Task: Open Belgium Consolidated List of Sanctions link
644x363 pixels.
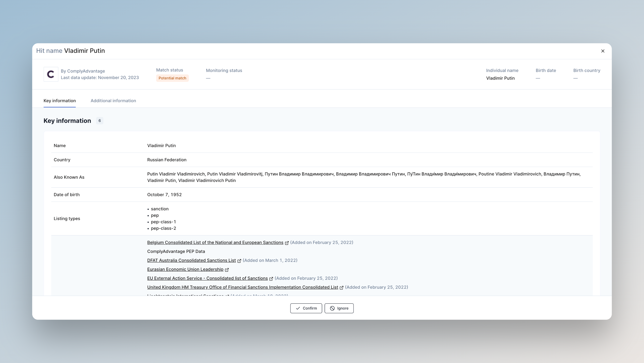Action: [215, 242]
